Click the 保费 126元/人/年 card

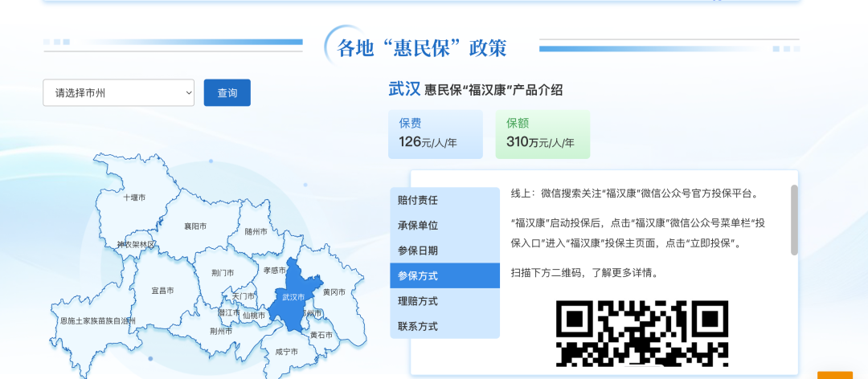click(x=435, y=134)
